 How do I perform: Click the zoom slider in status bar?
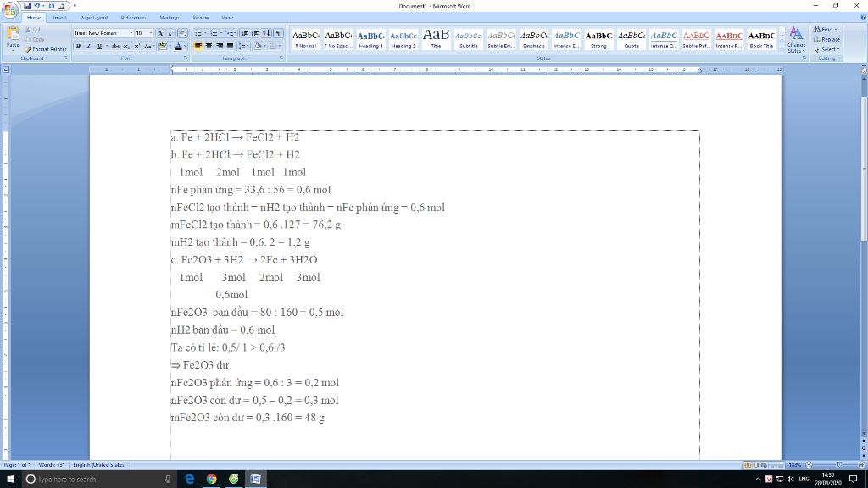coord(838,465)
